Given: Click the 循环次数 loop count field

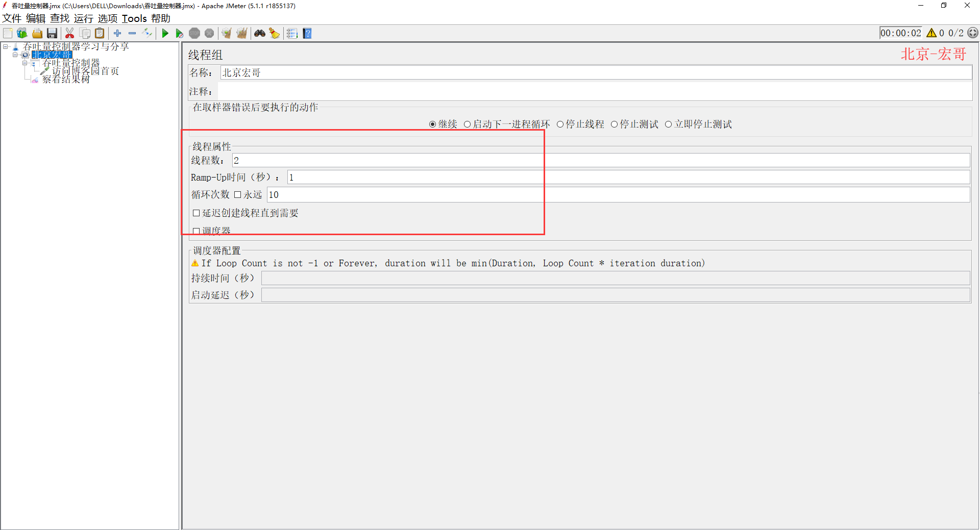Looking at the screenshot, I should coord(618,195).
